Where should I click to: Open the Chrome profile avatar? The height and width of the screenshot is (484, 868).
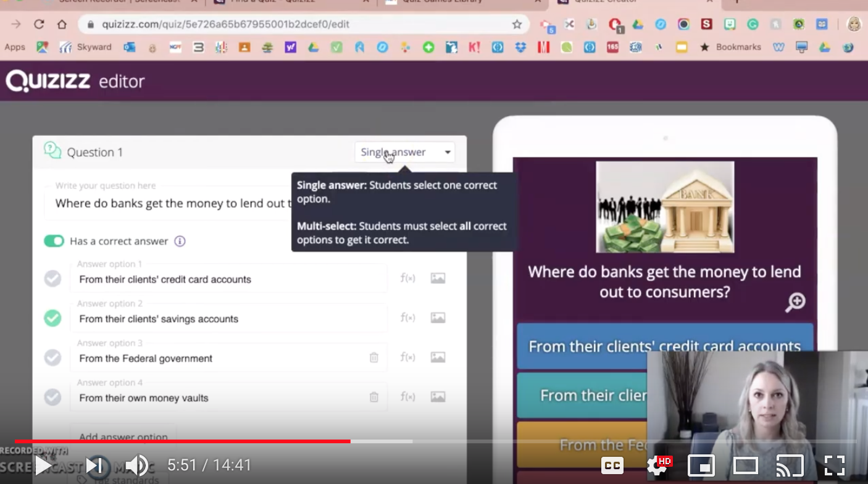click(x=854, y=24)
